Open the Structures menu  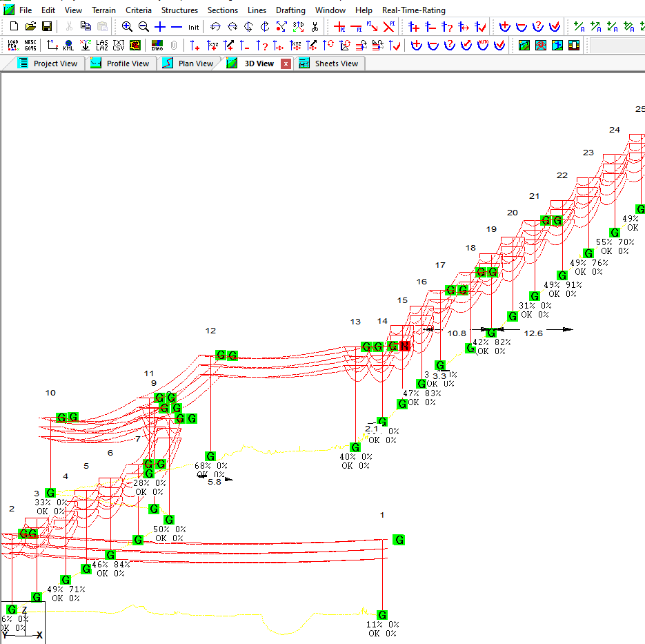point(179,10)
